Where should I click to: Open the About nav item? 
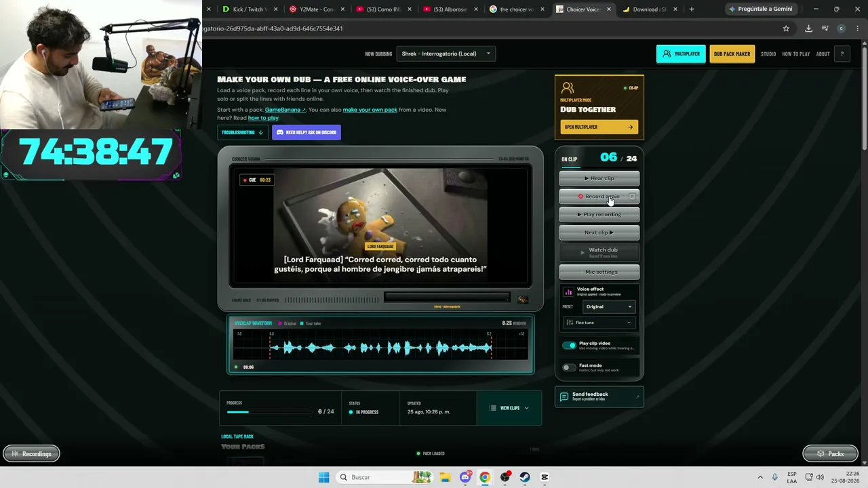pos(823,54)
